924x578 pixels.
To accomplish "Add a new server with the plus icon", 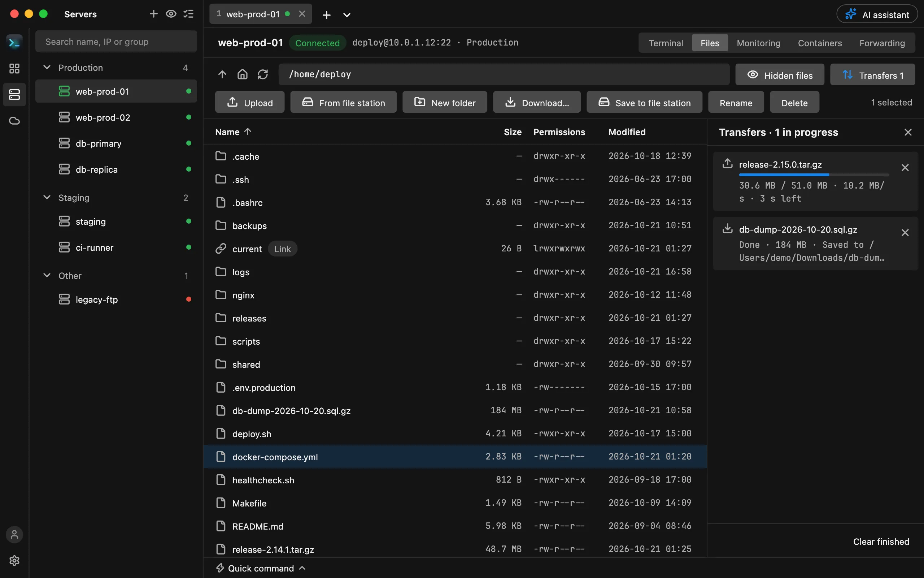I will 153,14.
